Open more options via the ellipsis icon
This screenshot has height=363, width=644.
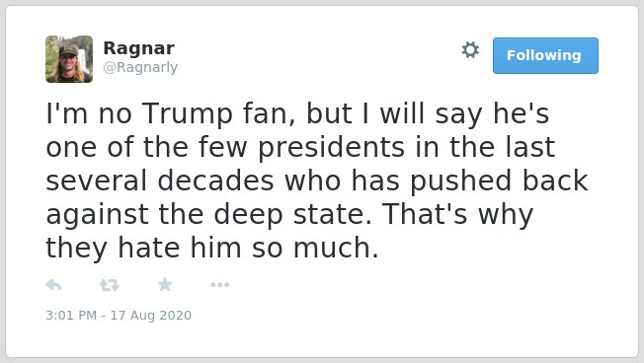[219, 285]
